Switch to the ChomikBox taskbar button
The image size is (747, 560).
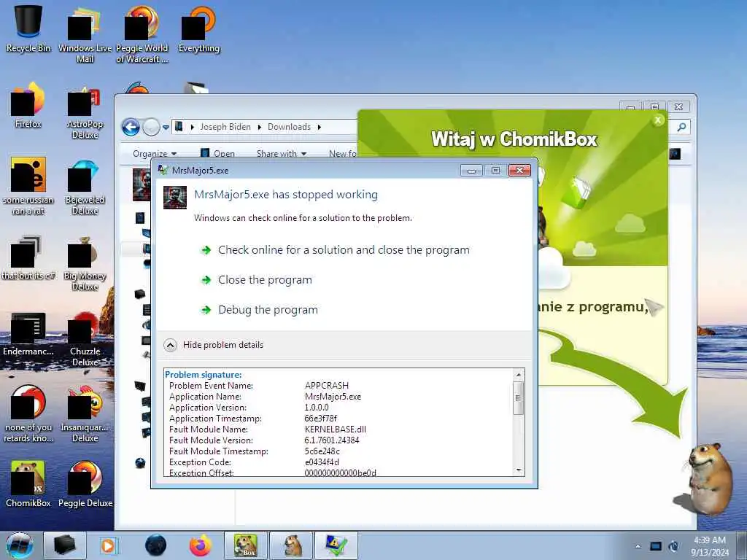point(245,545)
